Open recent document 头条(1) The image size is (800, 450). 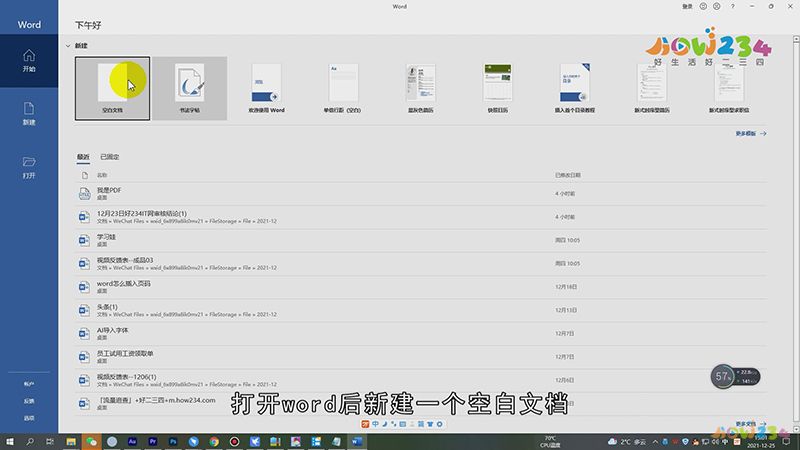click(421, 310)
